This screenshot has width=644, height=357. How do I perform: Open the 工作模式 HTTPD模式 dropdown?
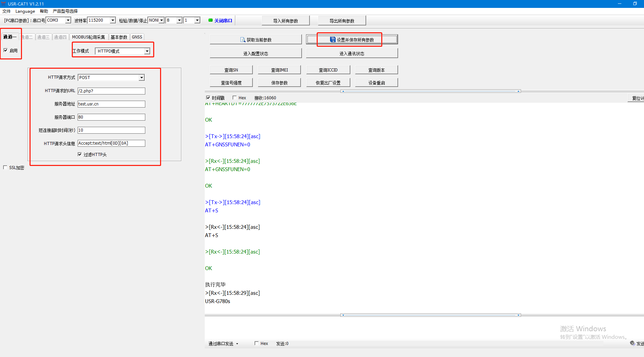(x=147, y=51)
